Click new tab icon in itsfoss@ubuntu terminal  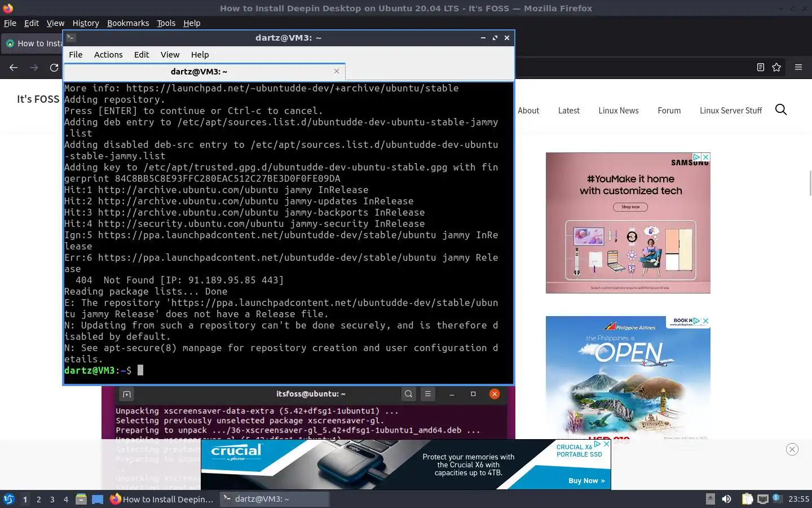click(x=126, y=394)
